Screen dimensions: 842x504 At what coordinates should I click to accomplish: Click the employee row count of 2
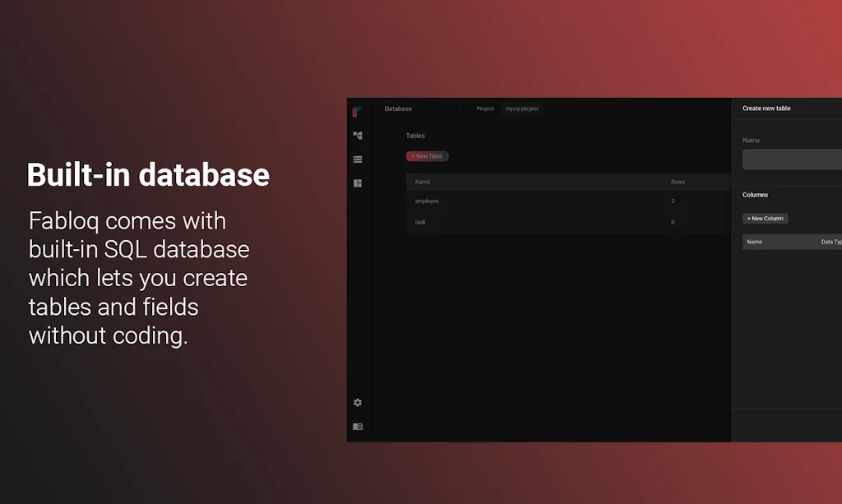tap(673, 201)
